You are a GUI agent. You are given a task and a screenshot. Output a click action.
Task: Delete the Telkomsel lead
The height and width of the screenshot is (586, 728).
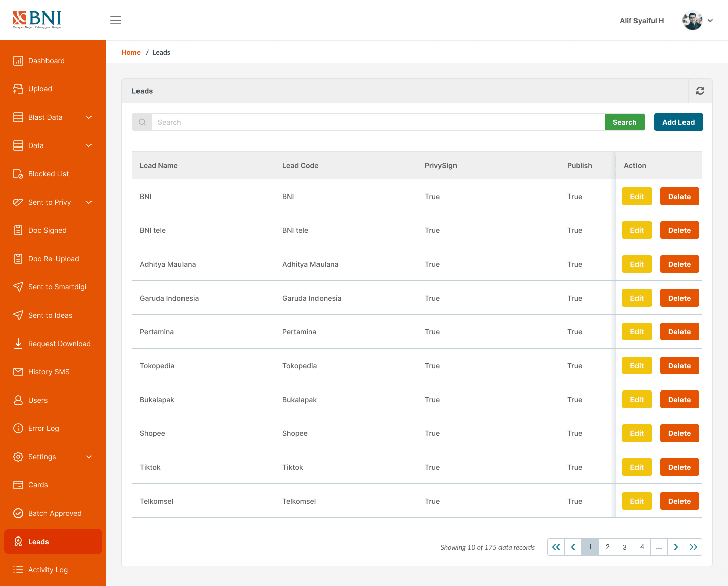pyautogui.click(x=679, y=501)
